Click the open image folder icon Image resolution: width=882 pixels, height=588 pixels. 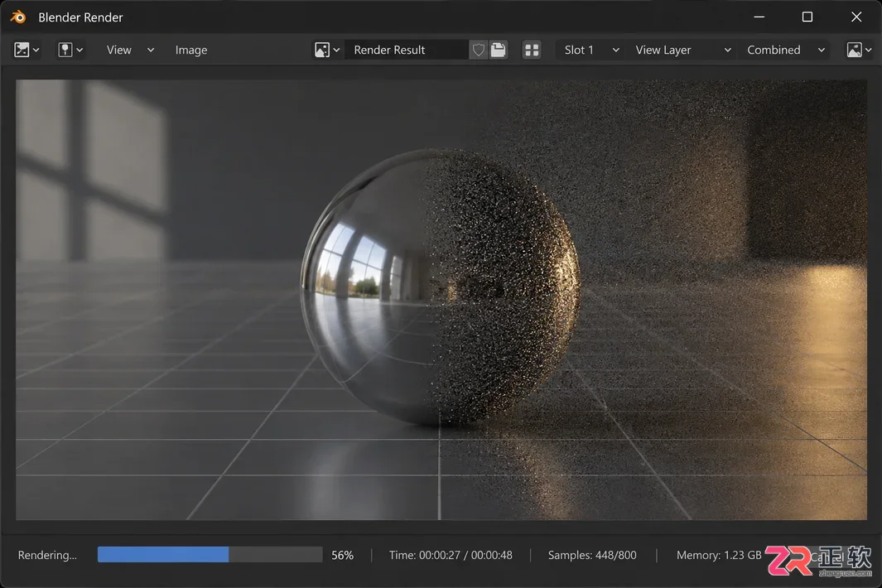click(x=498, y=50)
